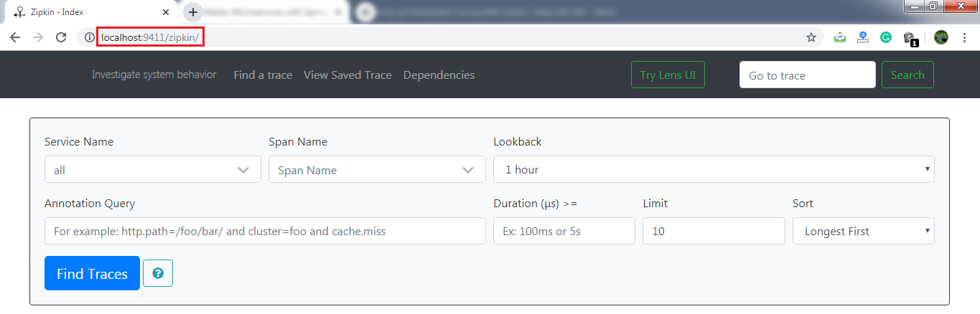Click the Investigate system behavior text
This screenshot has width=980, height=314.
point(154,75)
